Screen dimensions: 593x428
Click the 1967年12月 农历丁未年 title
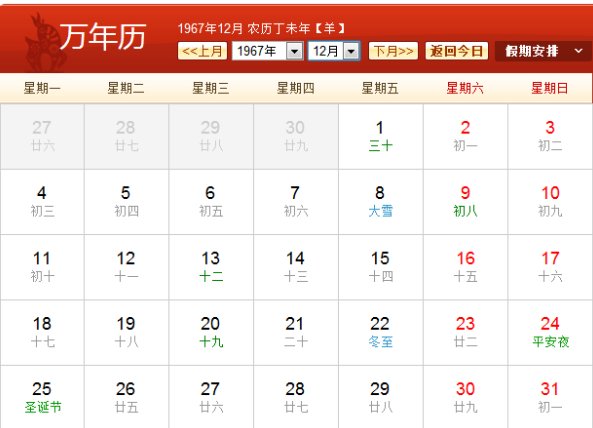coord(261,28)
